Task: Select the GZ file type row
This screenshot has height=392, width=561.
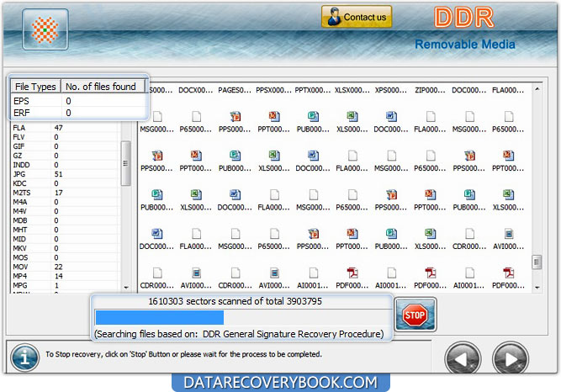Action: point(66,156)
